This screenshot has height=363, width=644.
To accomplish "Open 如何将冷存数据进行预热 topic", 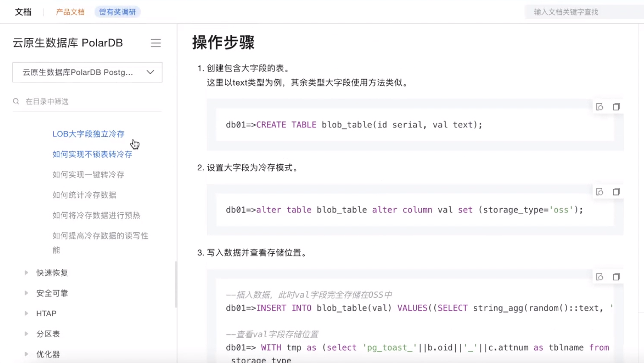I will [97, 215].
